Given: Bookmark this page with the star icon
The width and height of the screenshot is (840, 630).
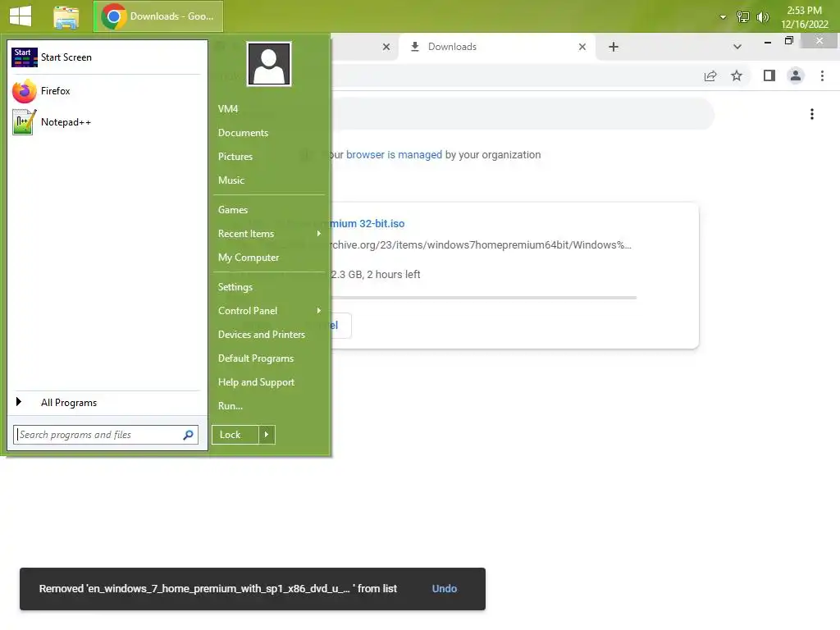Looking at the screenshot, I should 737,76.
